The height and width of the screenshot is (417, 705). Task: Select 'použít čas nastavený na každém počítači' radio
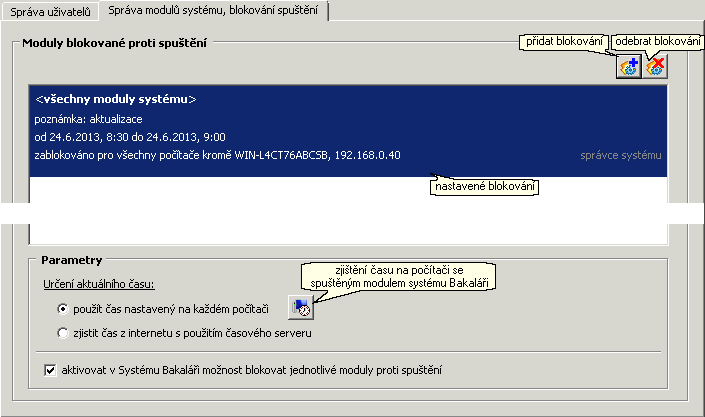(x=62, y=309)
